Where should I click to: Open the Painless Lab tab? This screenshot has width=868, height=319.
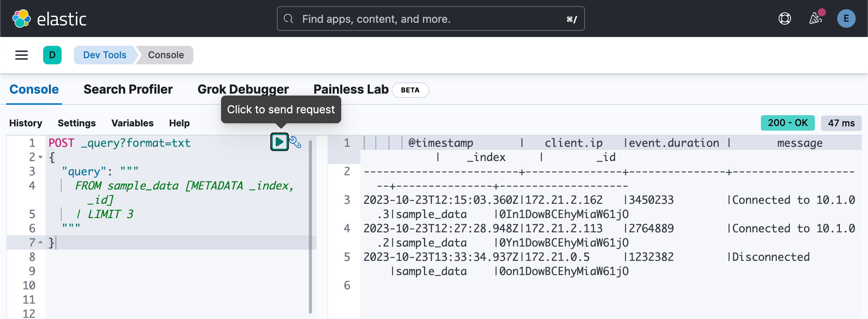pos(351,89)
